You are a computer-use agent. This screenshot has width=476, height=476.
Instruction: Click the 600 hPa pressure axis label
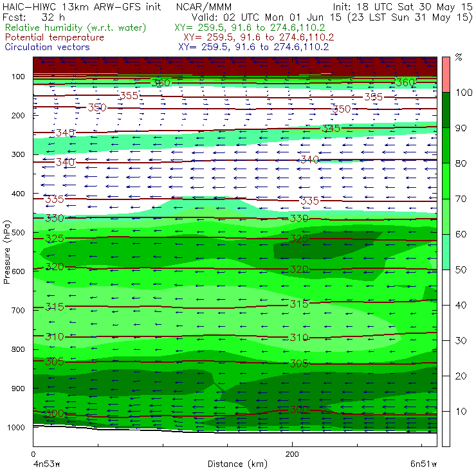pos(18,271)
